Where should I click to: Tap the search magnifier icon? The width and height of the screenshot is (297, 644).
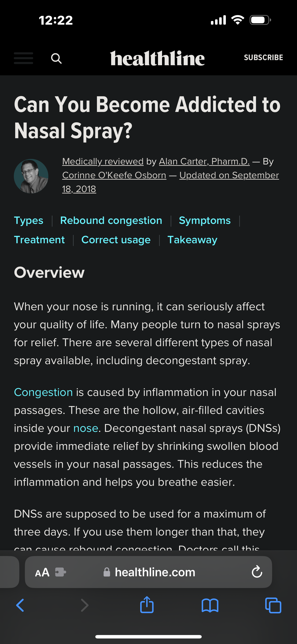click(56, 59)
